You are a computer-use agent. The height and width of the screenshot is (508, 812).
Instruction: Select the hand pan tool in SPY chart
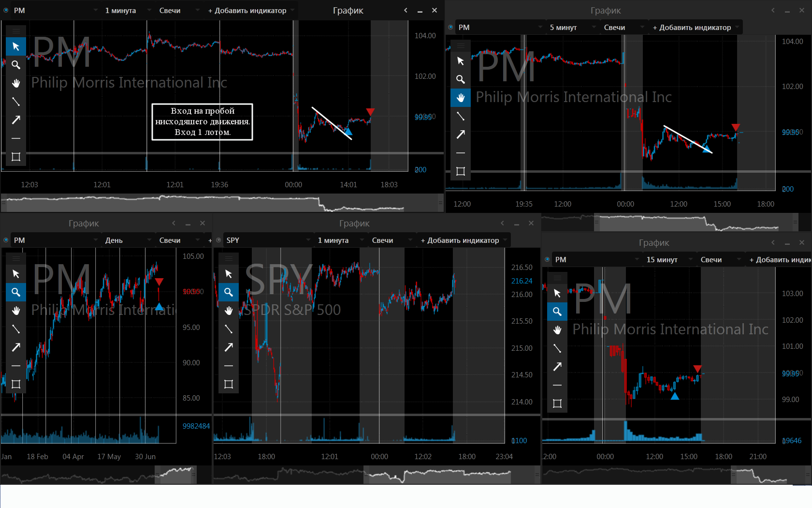click(x=229, y=311)
